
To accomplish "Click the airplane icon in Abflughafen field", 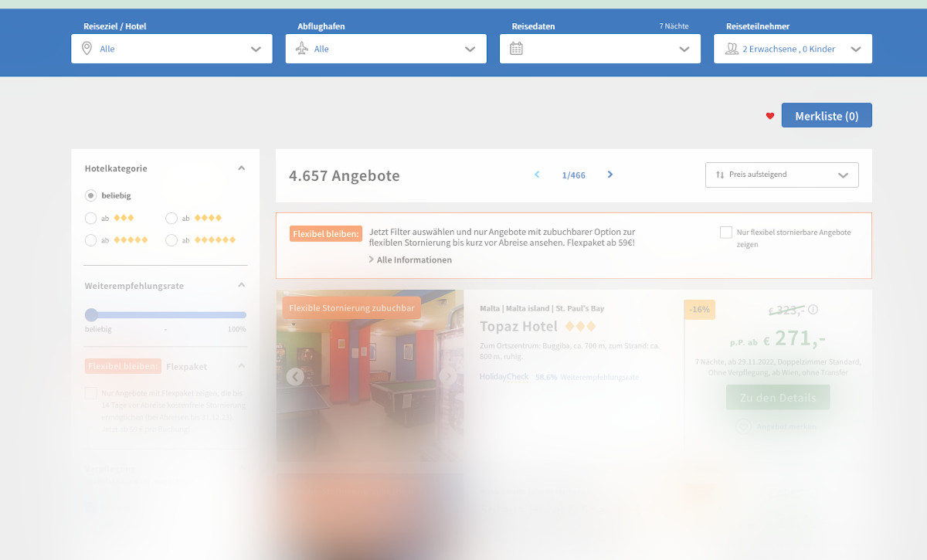I will (301, 49).
